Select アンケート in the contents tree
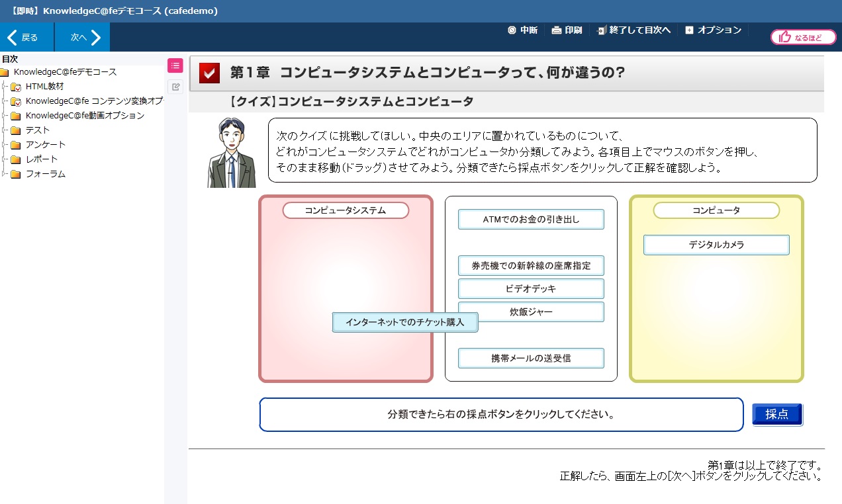This screenshot has width=842, height=504. coord(45,145)
